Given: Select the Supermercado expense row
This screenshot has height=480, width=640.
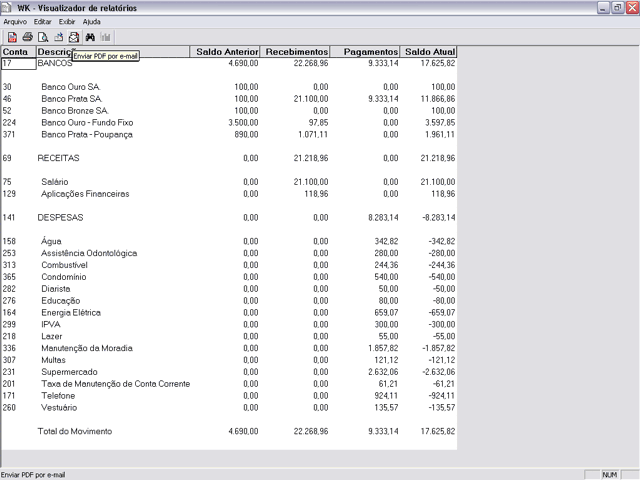Looking at the screenshot, I should [68, 371].
